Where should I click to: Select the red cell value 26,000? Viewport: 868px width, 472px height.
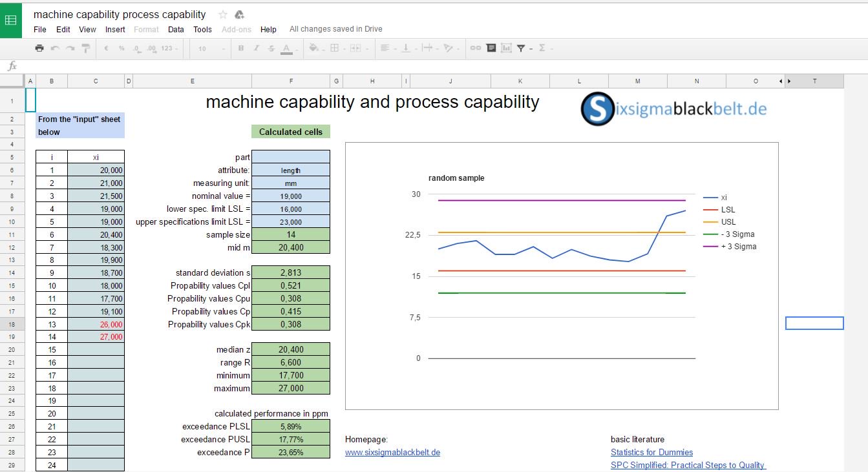click(96, 324)
